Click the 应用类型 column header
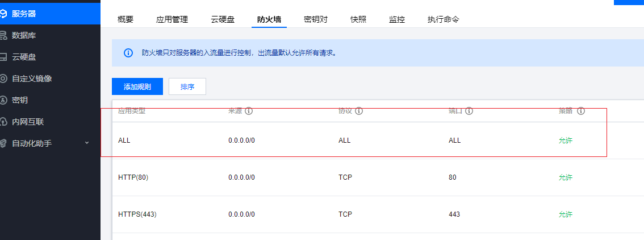This screenshot has width=644, height=240. (131, 111)
